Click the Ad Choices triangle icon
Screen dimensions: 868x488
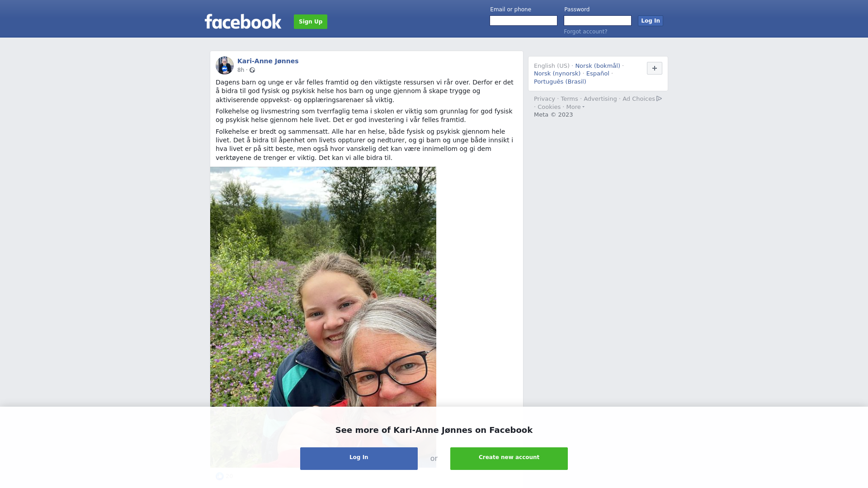point(659,99)
